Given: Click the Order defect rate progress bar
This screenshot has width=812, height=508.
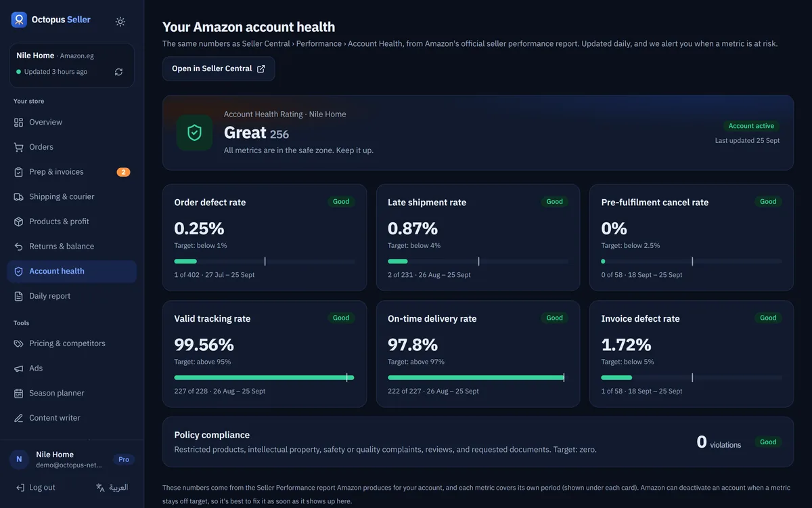Looking at the screenshot, I should [265, 261].
